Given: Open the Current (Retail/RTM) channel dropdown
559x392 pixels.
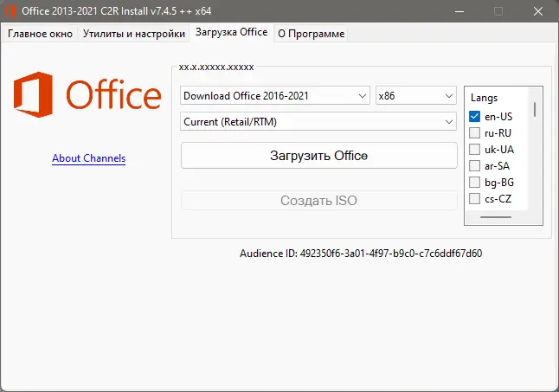Looking at the screenshot, I should pos(318,121).
